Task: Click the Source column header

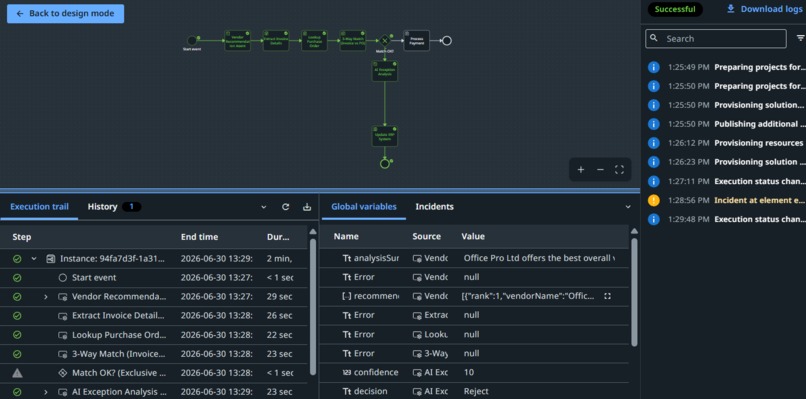Action: [426, 237]
